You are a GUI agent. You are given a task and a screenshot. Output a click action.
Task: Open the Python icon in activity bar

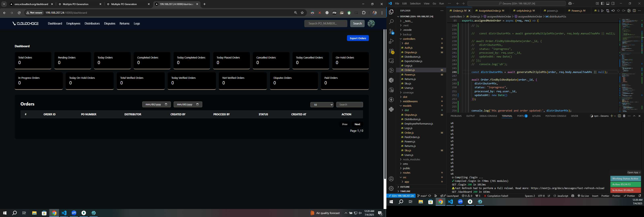pos(391,109)
